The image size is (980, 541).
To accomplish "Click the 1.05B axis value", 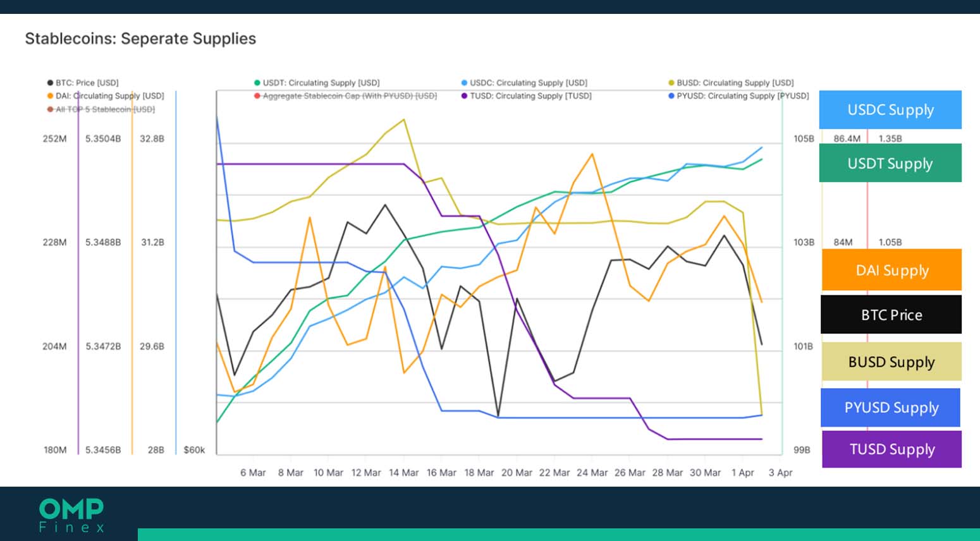I will pos(890,242).
